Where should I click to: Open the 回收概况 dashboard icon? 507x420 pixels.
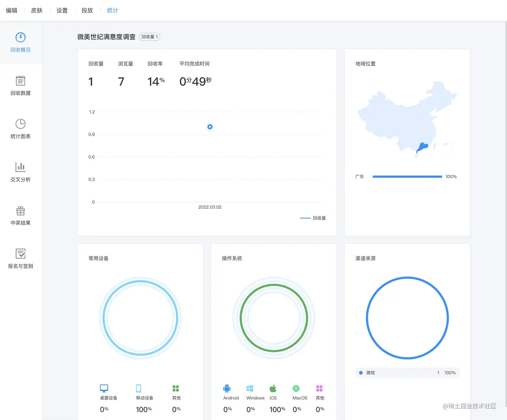[20, 37]
